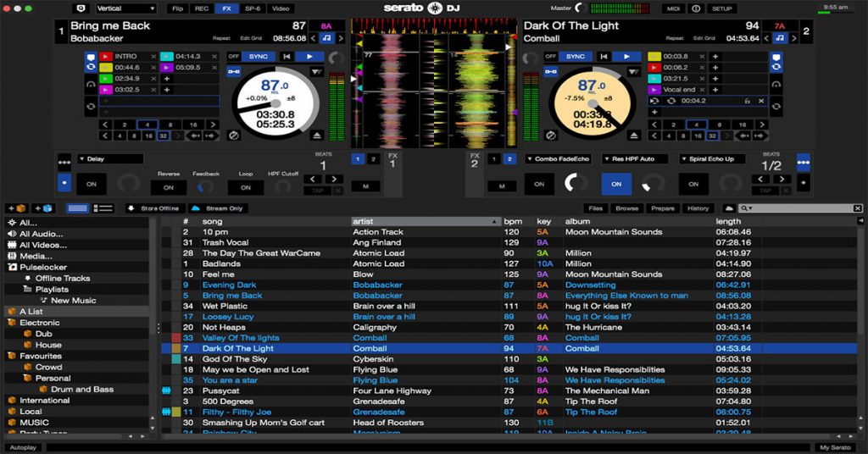Screen dimensions: 868x454
Task: Open the Delay effect selection dropdown
Action: (110, 158)
